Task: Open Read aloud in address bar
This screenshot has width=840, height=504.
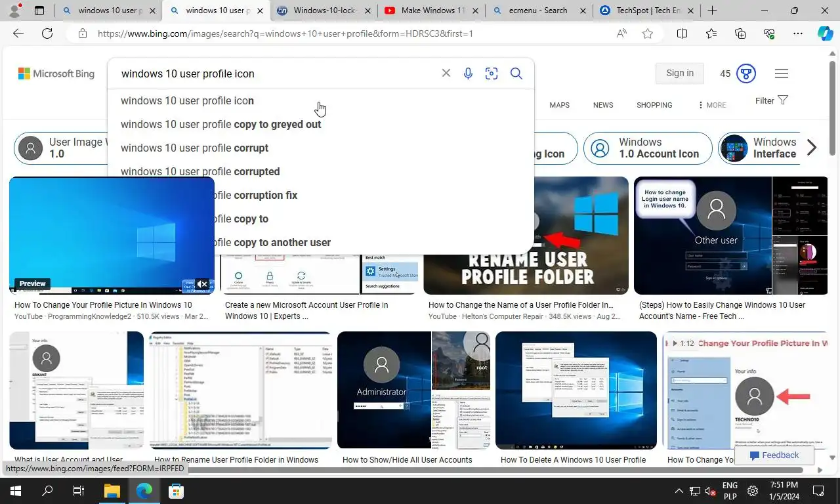Action: pyautogui.click(x=621, y=33)
